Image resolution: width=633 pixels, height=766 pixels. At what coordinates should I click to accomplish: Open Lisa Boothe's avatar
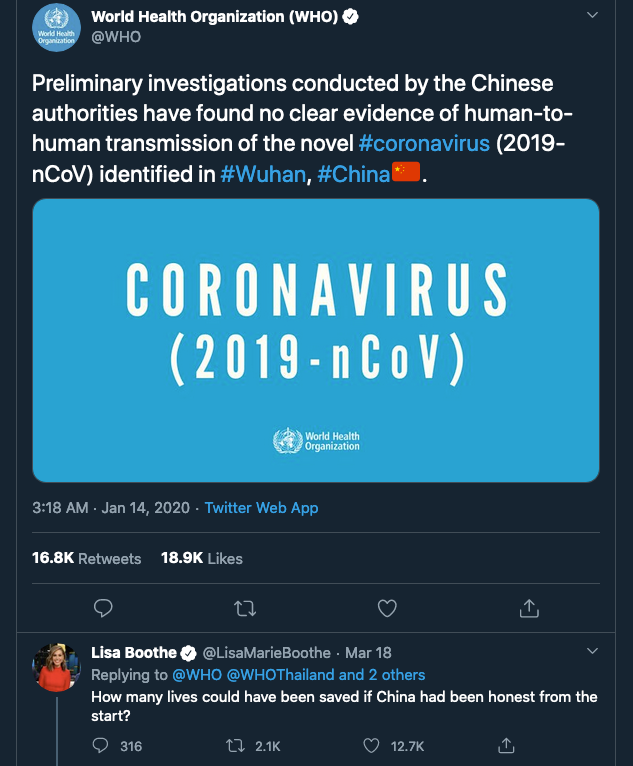point(57,667)
